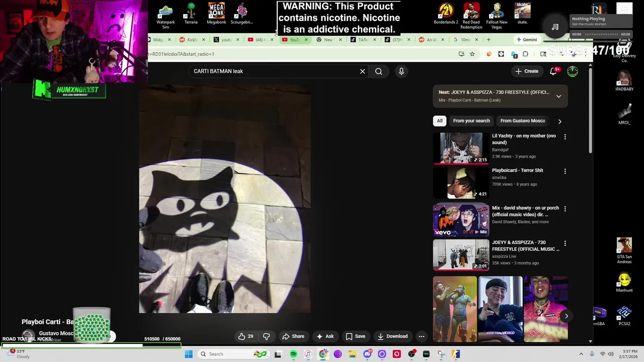
Task: Open JOEYY & ASSPIZZA 730 FREESTYLE thumbnail
Action: pos(461,255)
